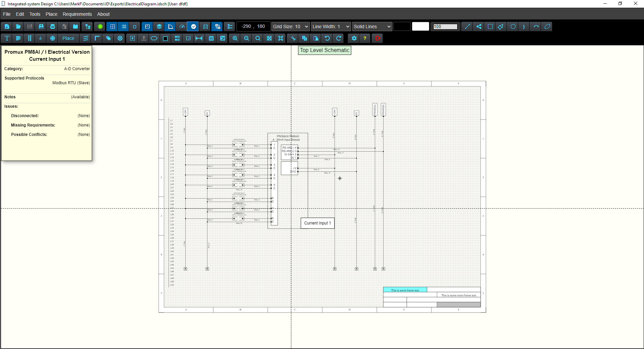Open the help panel
644x349 pixels.
pyautogui.click(x=365, y=38)
